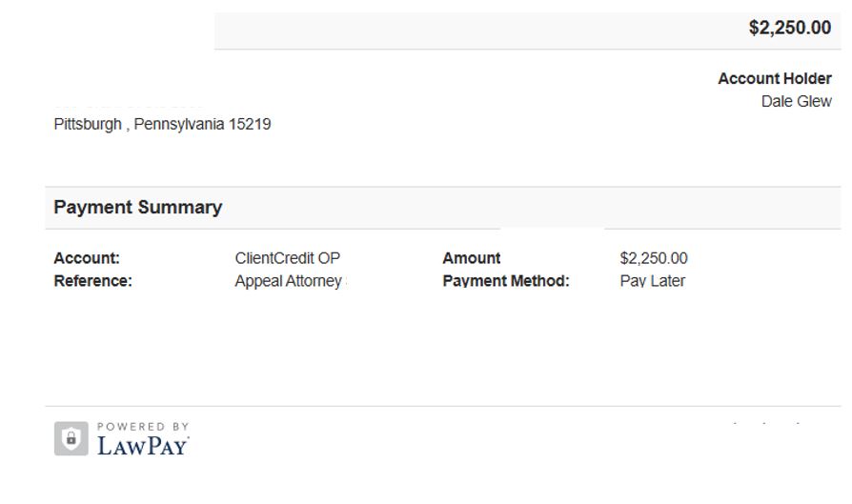
Task: Click the 'Payment Method:' label
Action: pyautogui.click(x=506, y=281)
